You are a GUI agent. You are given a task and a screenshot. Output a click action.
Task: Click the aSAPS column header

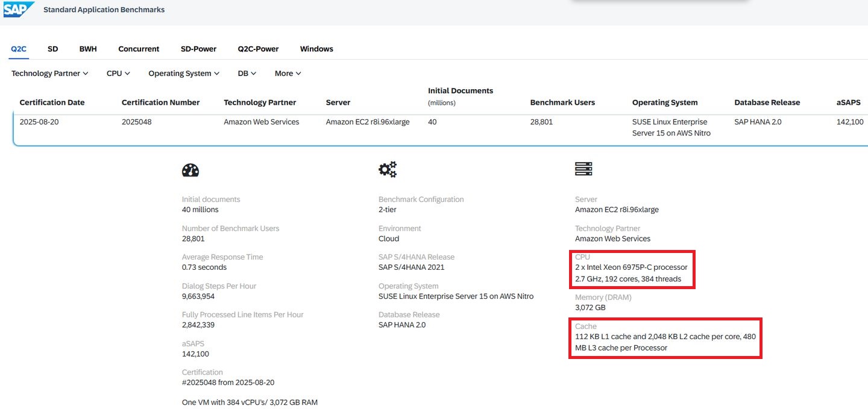pos(848,102)
